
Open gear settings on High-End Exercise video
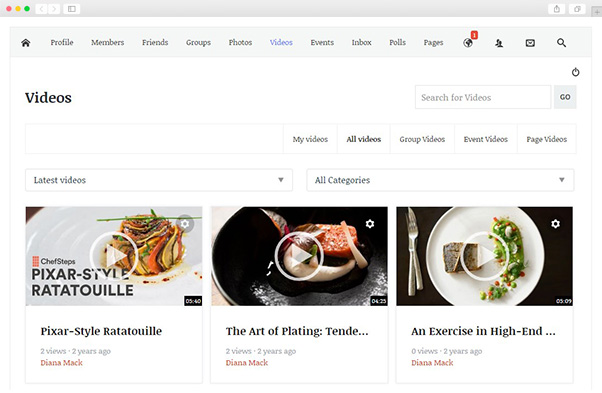556,224
